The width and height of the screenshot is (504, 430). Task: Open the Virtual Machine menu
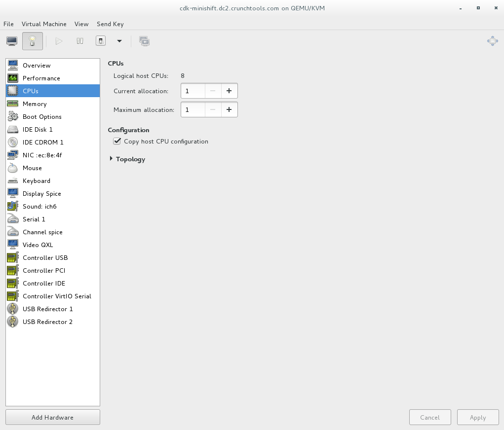click(44, 24)
